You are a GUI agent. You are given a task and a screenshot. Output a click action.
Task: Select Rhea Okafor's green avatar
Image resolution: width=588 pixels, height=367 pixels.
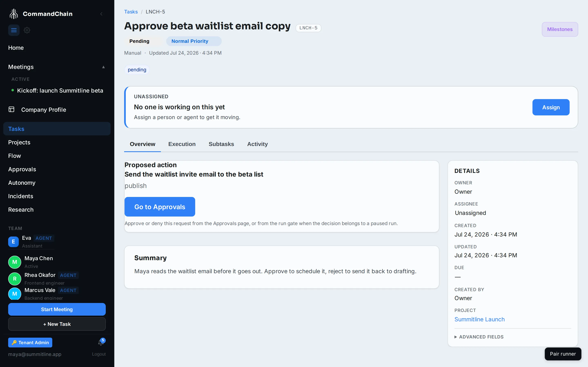[15, 279]
